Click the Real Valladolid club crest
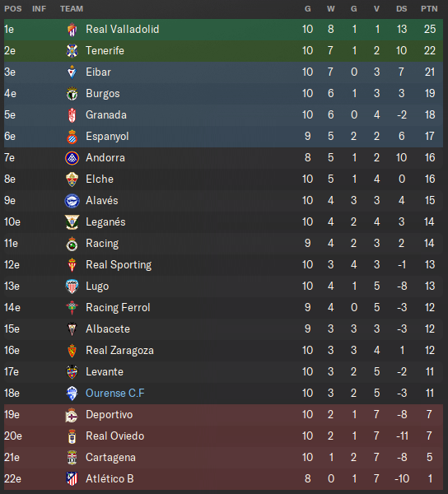 tap(72, 30)
